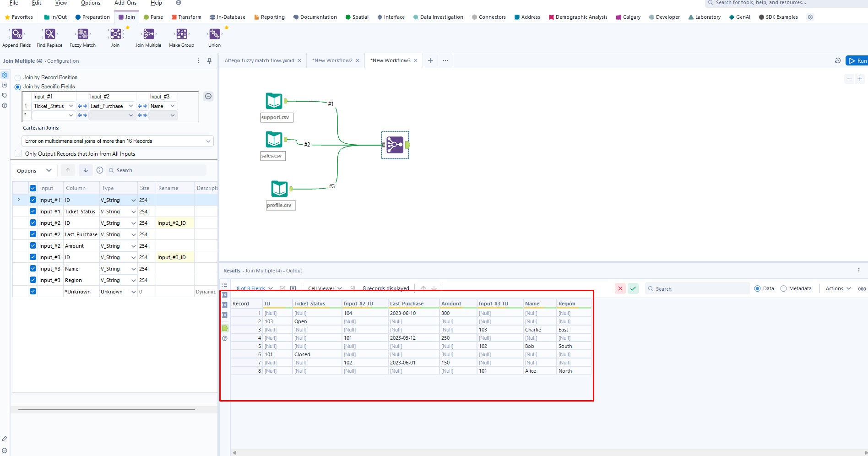
Task: Click the profile.csv input data node
Action: (279, 189)
